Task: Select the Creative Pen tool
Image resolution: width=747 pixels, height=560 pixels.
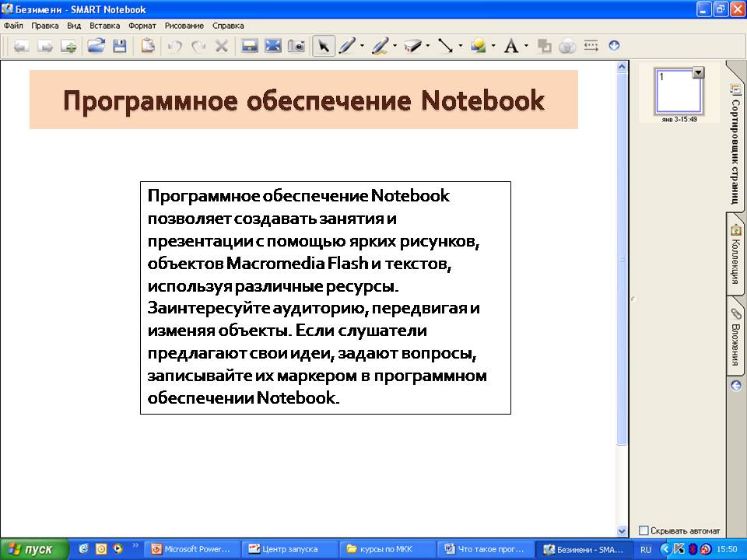Action: tap(381, 46)
